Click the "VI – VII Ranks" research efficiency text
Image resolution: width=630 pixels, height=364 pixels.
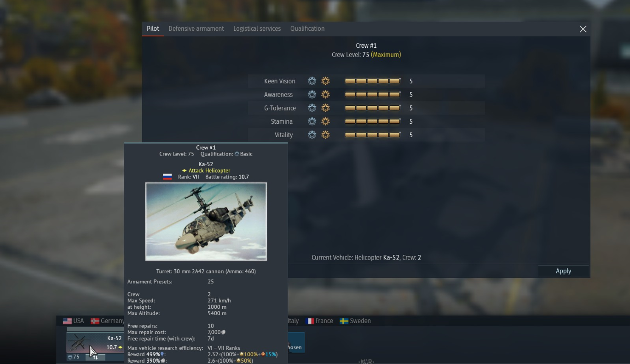pyautogui.click(x=224, y=348)
